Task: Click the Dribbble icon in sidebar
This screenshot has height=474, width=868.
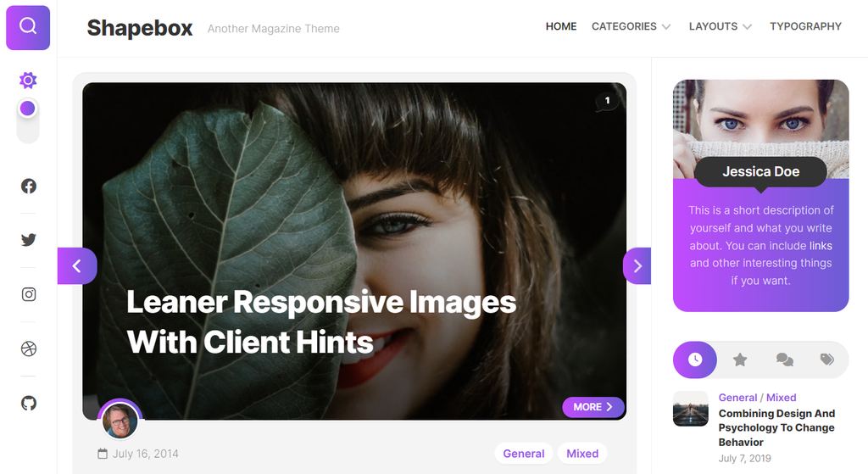Action: coord(29,349)
